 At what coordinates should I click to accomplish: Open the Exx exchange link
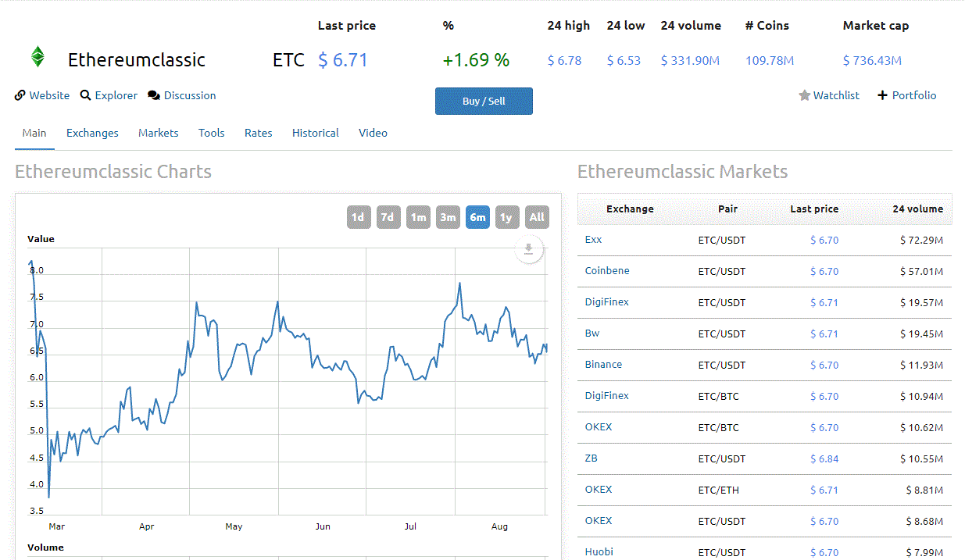click(x=593, y=240)
